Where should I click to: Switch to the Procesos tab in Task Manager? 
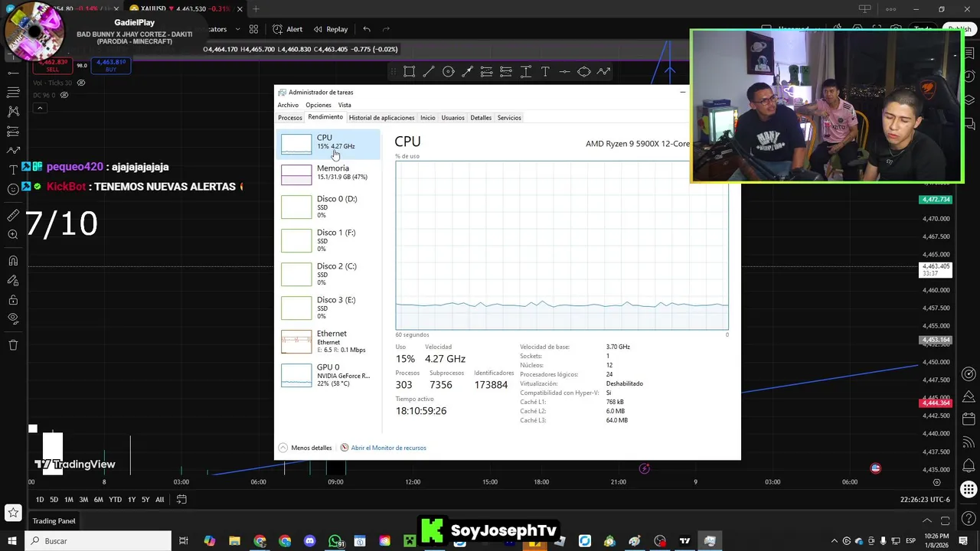click(289, 118)
